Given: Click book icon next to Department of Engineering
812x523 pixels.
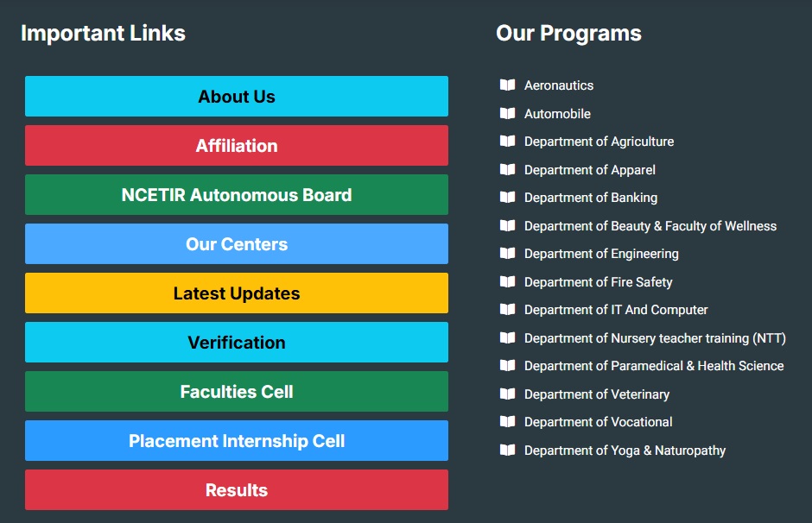Looking at the screenshot, I should (x=508, y=254).
